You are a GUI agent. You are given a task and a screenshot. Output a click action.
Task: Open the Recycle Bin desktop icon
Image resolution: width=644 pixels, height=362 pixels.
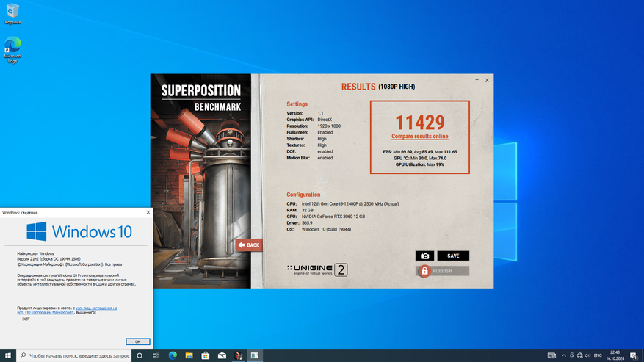12,14
